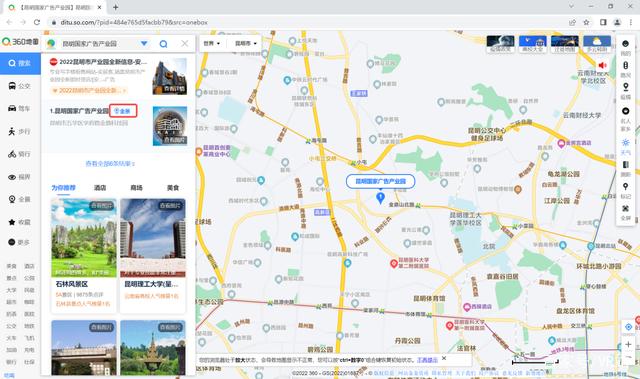Viewport: 640px width, 379px height.
Task: Click the blue location pin on the map
Action: (380, 198)
